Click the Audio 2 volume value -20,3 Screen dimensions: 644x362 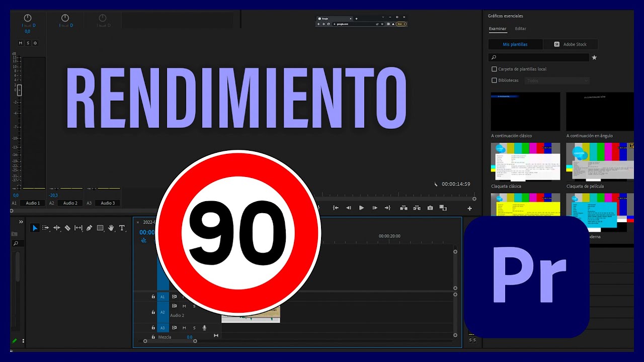click(53, 195)
